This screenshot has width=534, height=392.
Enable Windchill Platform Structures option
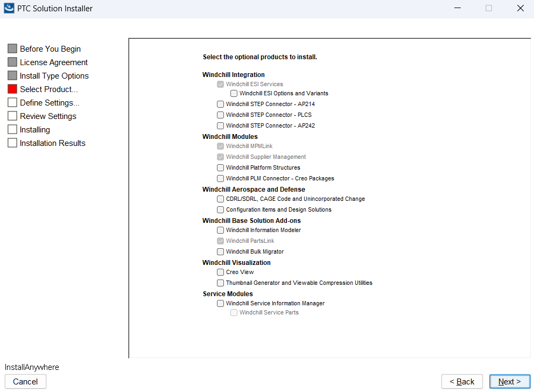tap(220, 167)
